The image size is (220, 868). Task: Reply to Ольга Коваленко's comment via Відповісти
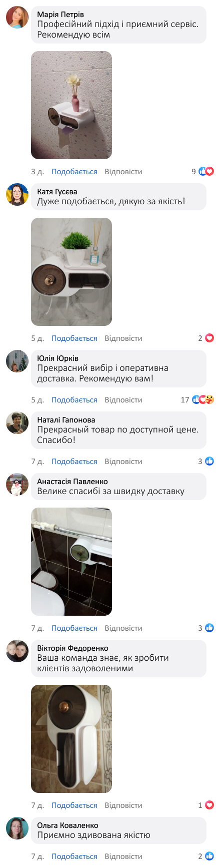[x=123, y=856]
